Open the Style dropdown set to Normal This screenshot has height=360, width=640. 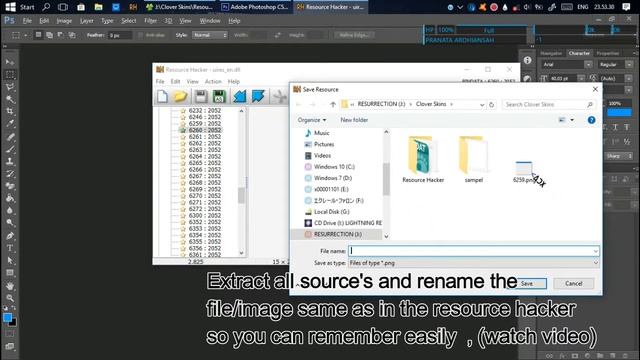point(210,36)
